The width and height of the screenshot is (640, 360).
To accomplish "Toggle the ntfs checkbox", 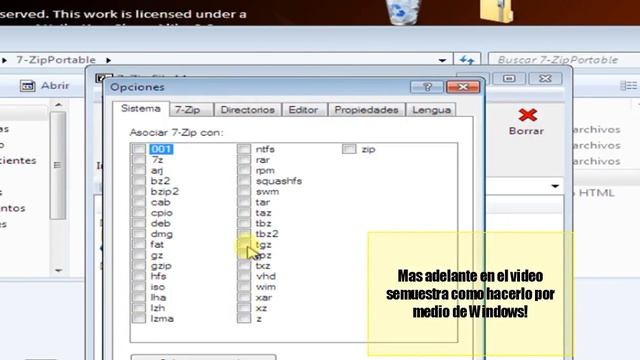I will pyautogui.click(x=244, y=149).
